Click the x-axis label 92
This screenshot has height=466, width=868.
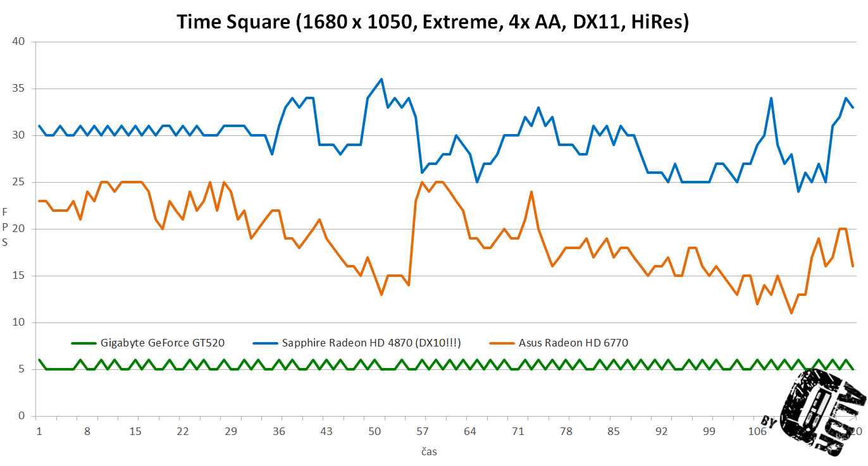[x=662, y=431]
